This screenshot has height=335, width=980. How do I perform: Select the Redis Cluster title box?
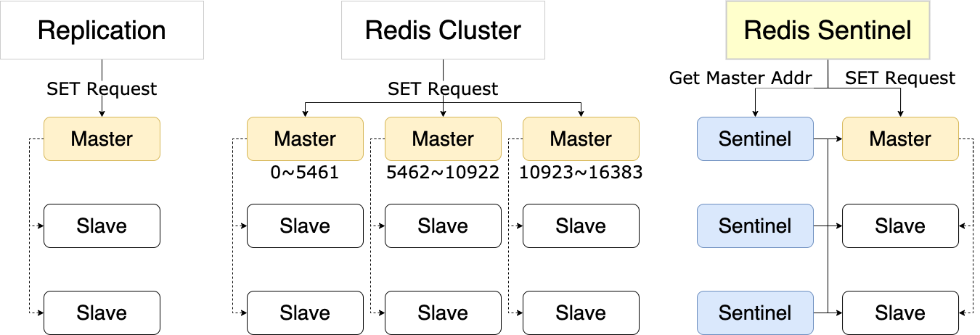click(443, 30)
